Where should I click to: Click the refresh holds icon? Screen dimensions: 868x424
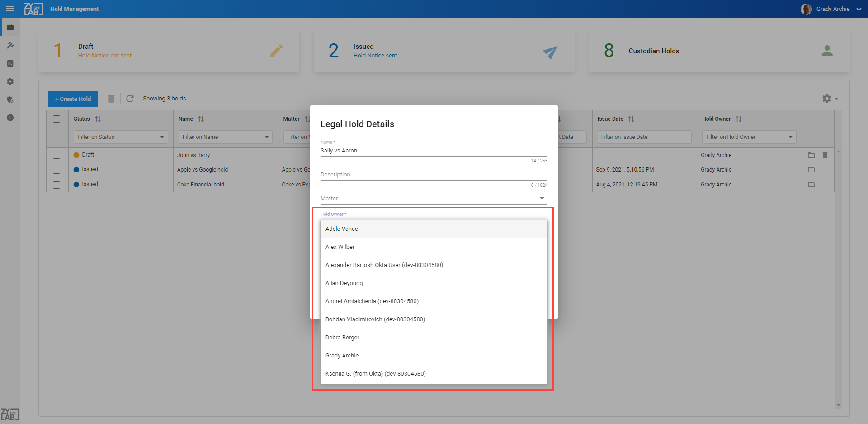point(130,99)
